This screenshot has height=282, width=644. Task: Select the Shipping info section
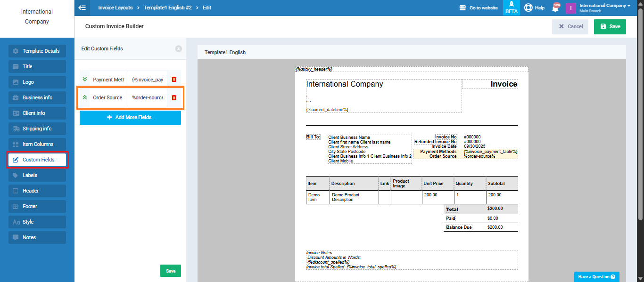point(37,129)
